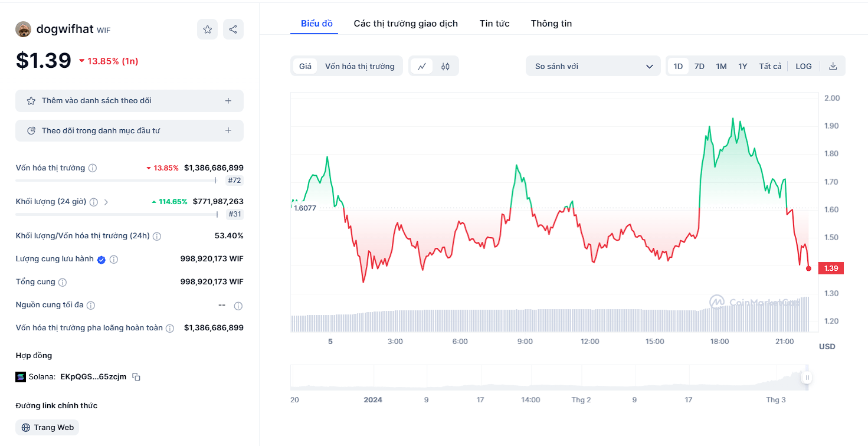Click the #31 volume rank badge
868x446 pixels.
click(234, 215)
